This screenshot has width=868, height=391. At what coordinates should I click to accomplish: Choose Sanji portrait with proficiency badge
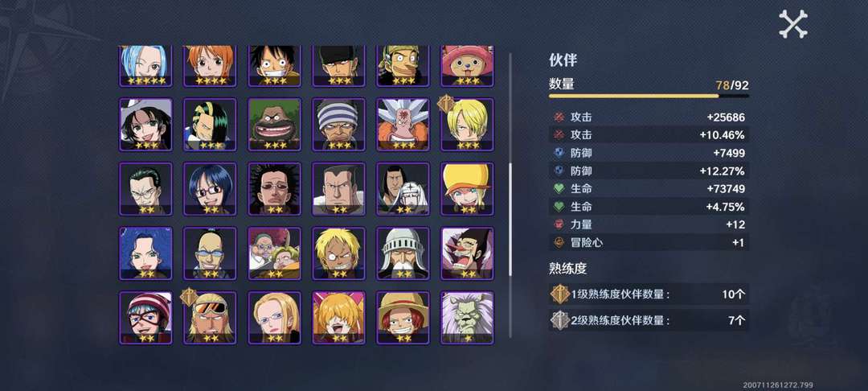click(467, 124)
